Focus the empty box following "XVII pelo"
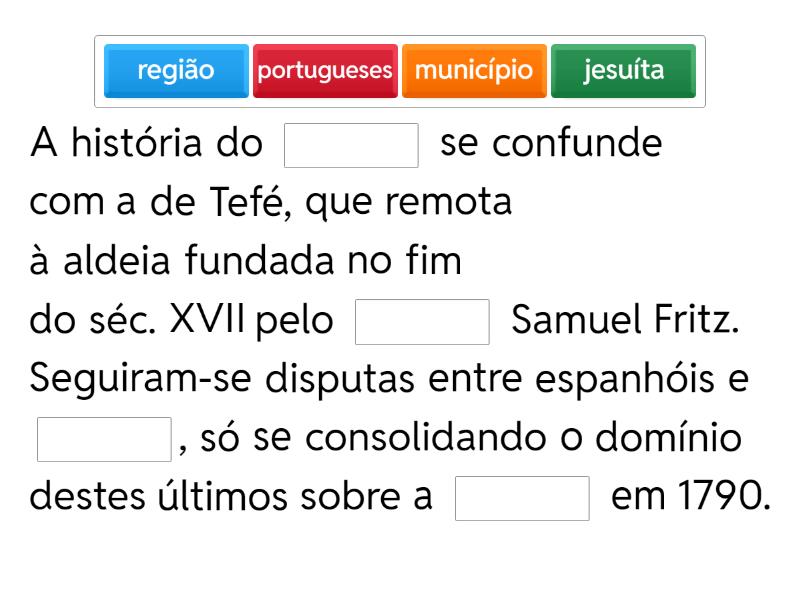The height and width of the screenshot is (600, 800). [422, 322]
